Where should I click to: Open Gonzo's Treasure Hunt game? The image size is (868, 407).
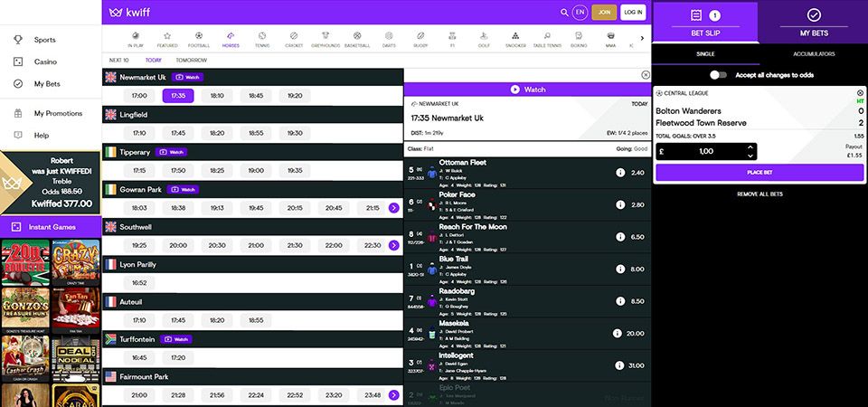(25, 310)
